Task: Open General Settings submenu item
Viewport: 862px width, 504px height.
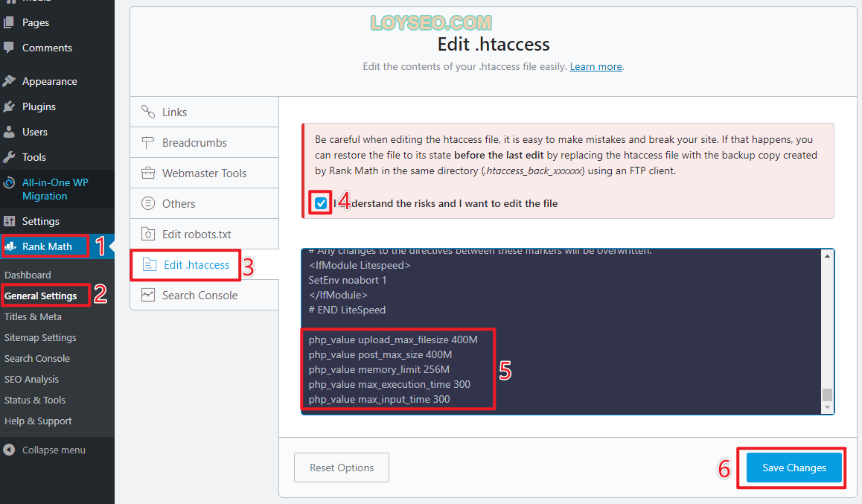Action: [41, 296]
